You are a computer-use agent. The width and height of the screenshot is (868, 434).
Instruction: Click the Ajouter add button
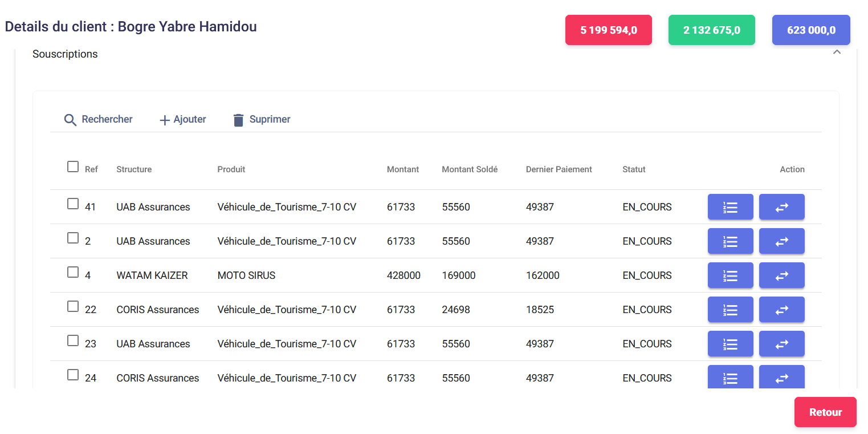tap(182, 120)
